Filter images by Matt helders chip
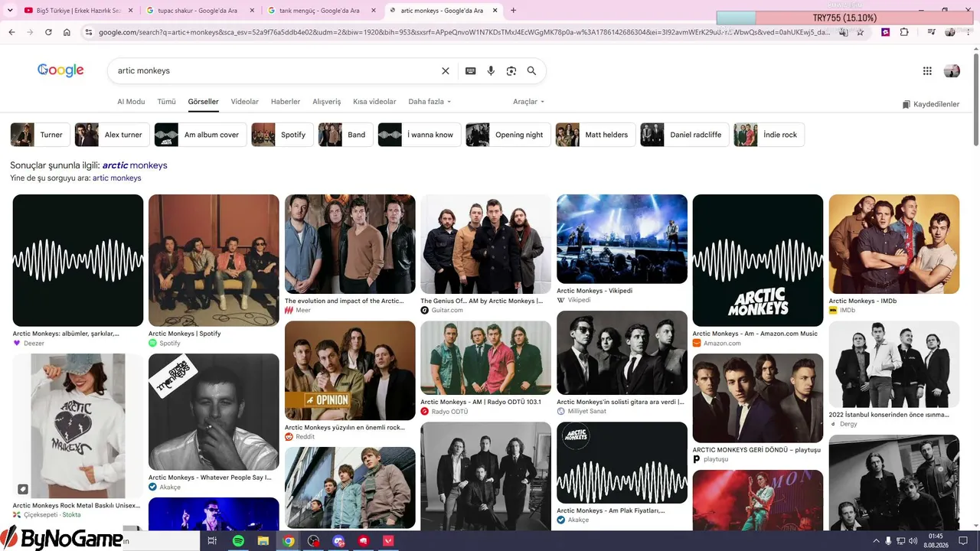 [596, 135]
